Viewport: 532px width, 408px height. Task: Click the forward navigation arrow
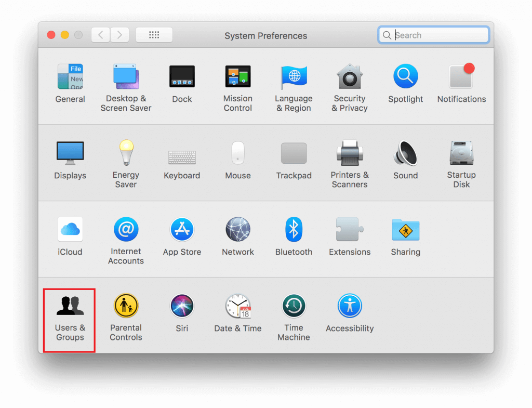(x=119, y=35)
